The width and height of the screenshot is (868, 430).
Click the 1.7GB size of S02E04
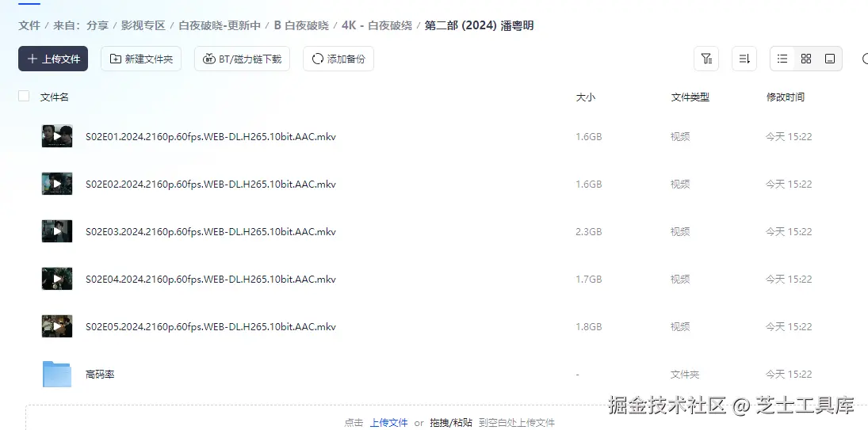(588, 279)
